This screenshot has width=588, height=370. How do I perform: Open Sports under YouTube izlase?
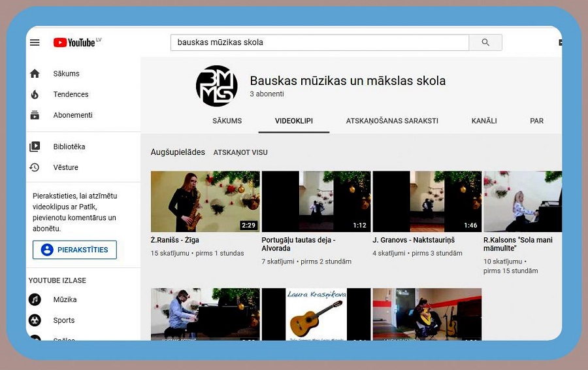tap(64, 320)
